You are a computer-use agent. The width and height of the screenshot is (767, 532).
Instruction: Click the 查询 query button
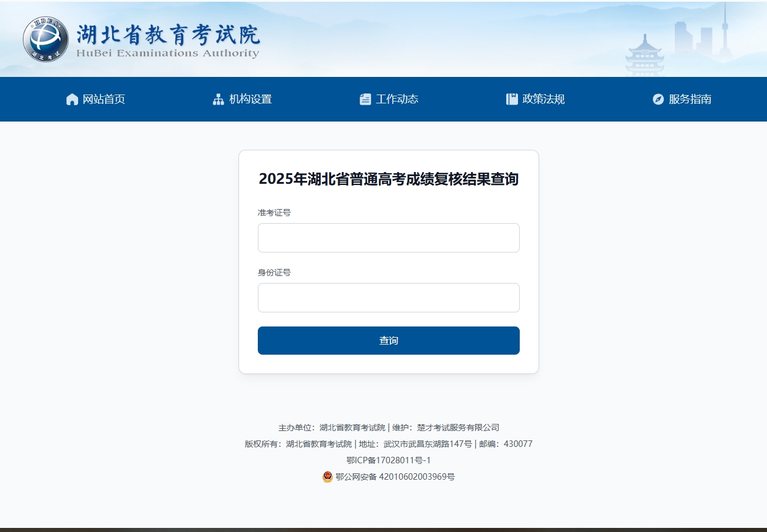(x=388, y=340)
